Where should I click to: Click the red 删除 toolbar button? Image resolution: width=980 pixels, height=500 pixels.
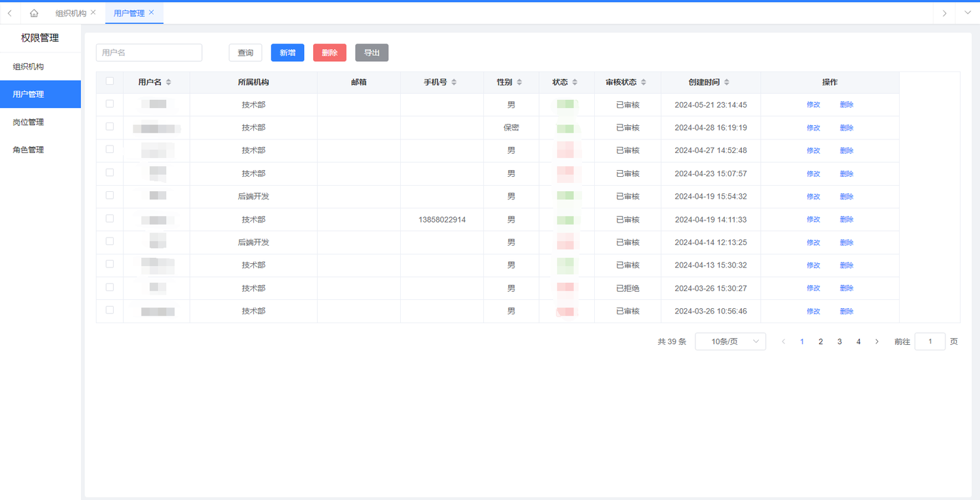(x=329, y=52)
